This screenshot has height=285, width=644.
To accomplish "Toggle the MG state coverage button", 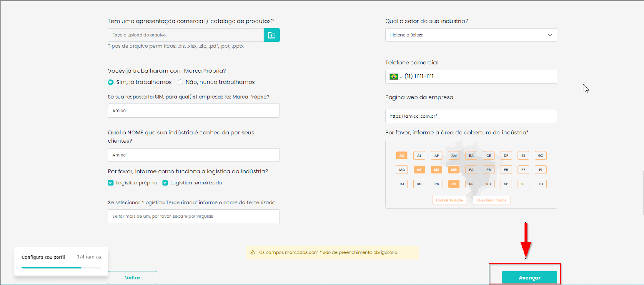I will pyautogui.click(x=454, y=170).
